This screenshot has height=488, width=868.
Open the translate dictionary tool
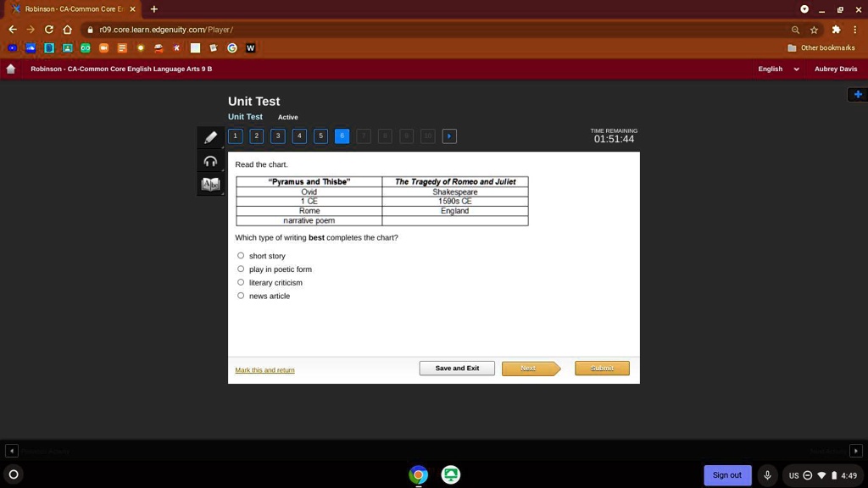coord(210,184)
